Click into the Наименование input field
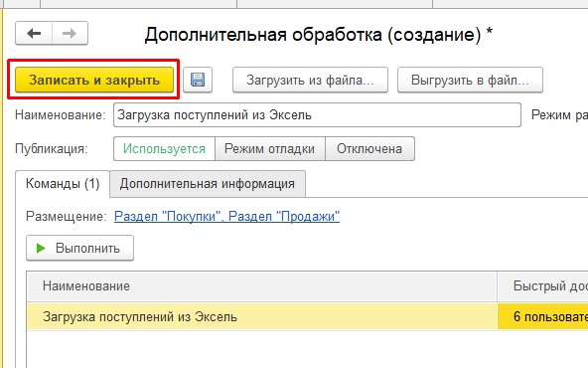The image size is (588, 368). click(x=317, y=115)
